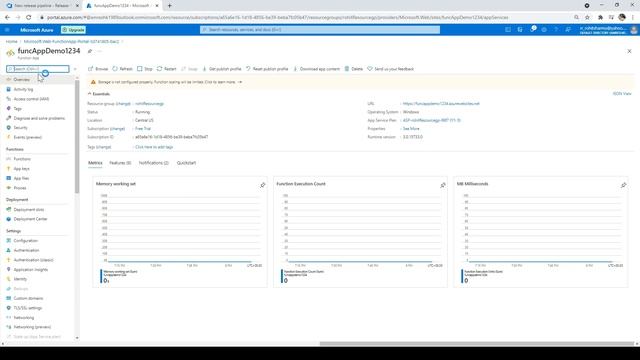Open Diagnose and solve problems
This screenshot has height=360, width=640.
pos(39,118)
